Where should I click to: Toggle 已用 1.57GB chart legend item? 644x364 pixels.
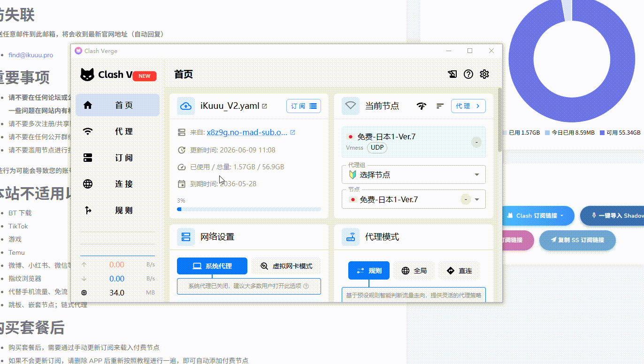[521, 133]
